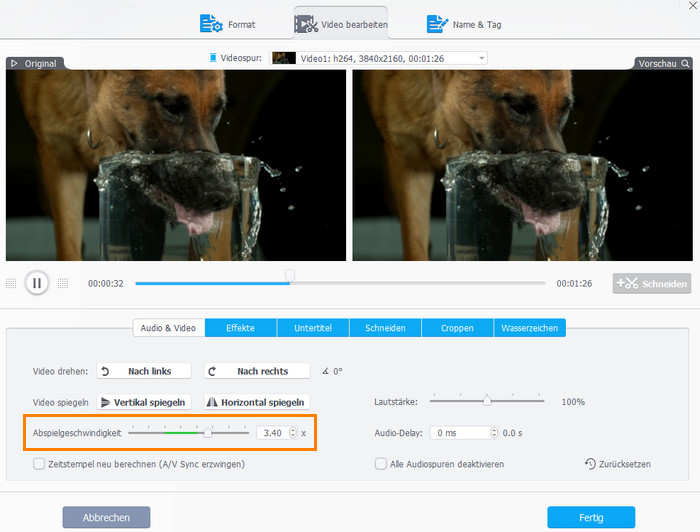Screen dimensions: 700x532
Task: Enable Alle Audiospuren deaktivieren checkbox
Action: [x=381, y=464]
